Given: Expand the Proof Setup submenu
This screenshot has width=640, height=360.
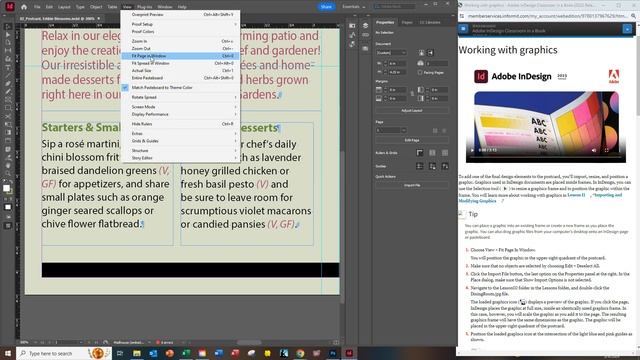Looking at the screenshot, I should [x=180, y=24].
